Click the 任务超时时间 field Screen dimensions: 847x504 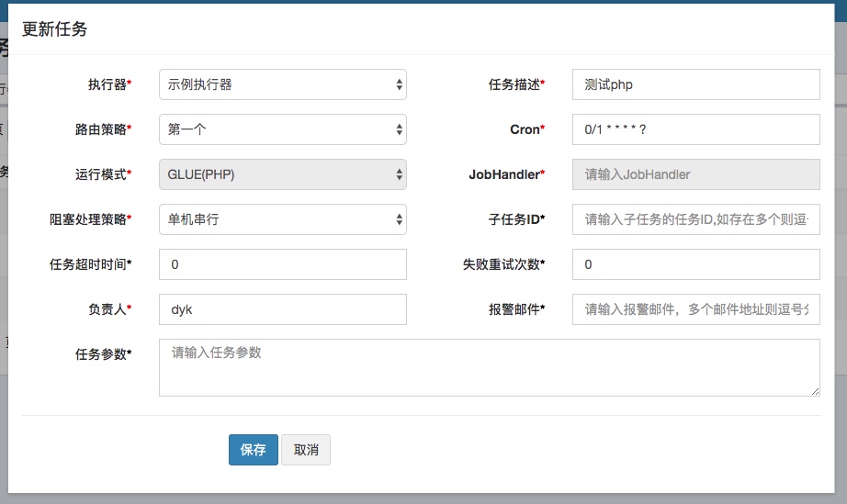(282, 264)
